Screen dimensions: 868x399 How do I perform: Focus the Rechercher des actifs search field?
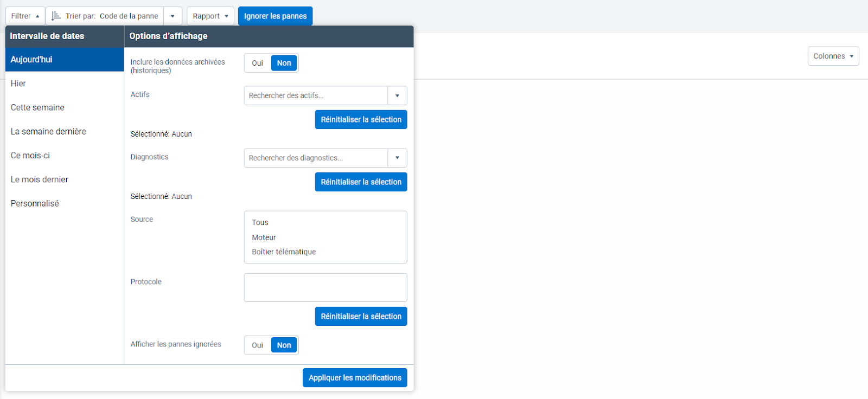316,95
